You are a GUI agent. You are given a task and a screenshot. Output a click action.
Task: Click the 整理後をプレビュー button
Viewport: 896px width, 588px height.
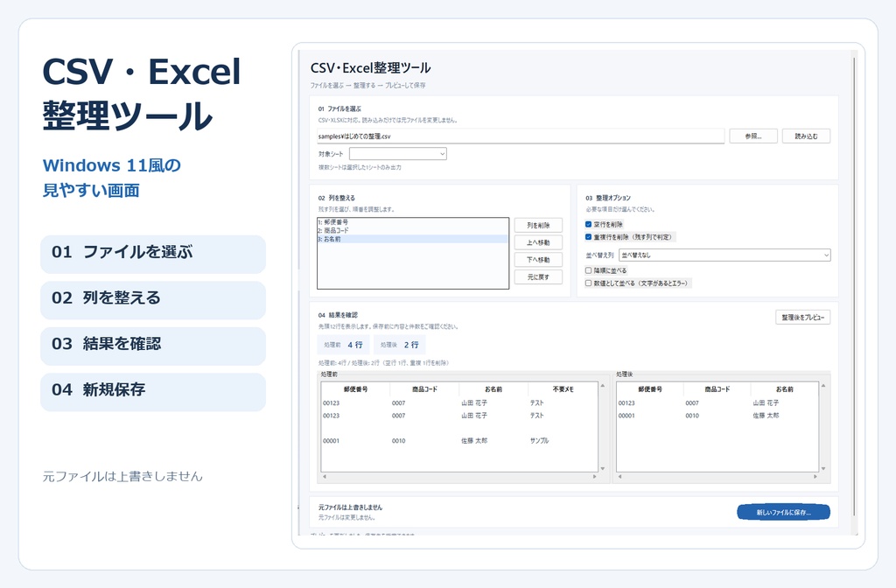point(803,317)
